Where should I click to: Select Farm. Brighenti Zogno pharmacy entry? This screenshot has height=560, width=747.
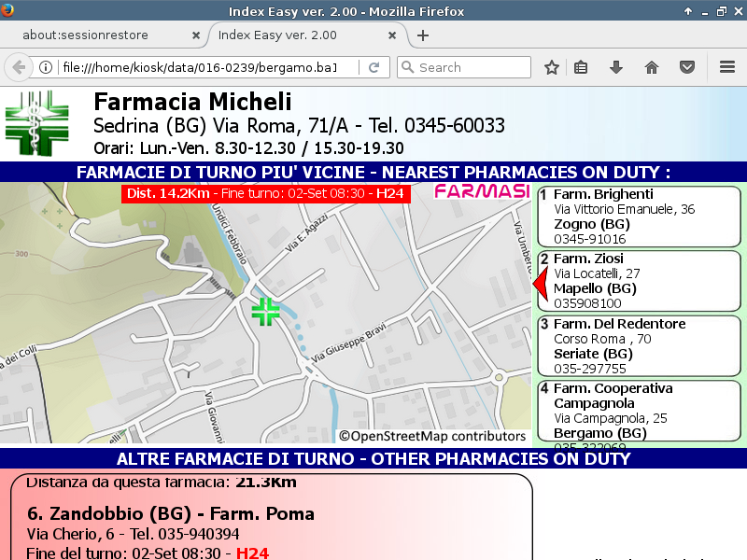[639, 217]
